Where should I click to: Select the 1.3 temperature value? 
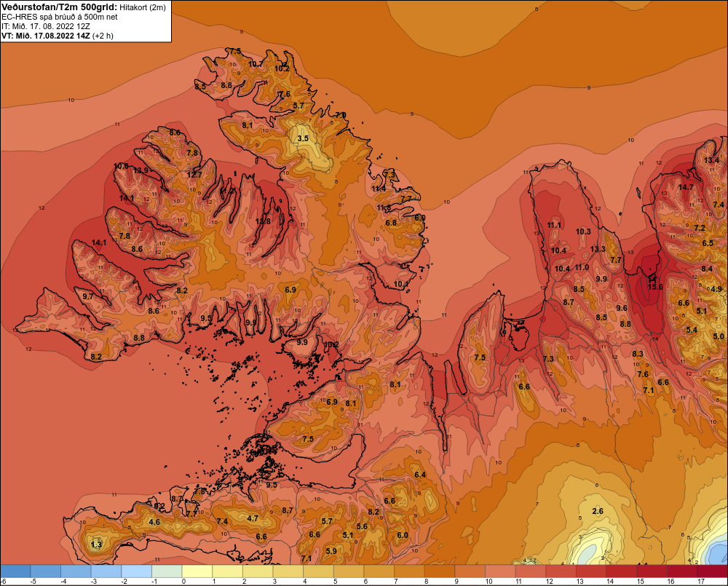pyautogui.click(x=96, y=545)
